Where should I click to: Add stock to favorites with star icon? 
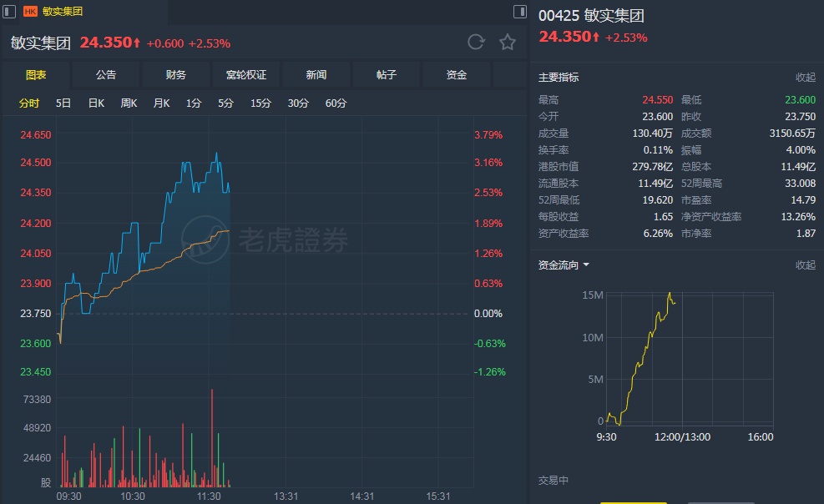[507, 43]
